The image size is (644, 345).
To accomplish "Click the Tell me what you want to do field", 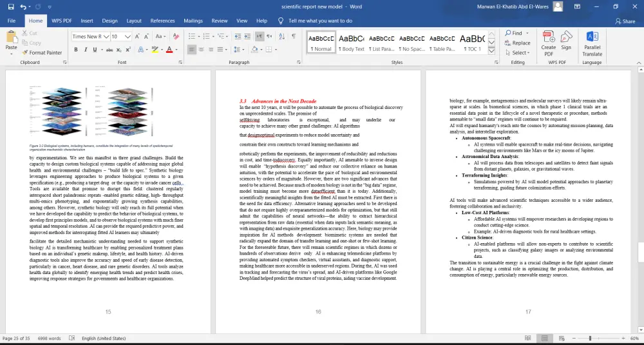I will [x=320, y=21].
